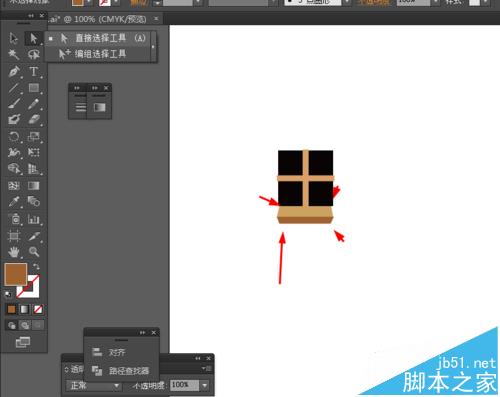Select the Width/Warp tool

click(x=14, y=153)
